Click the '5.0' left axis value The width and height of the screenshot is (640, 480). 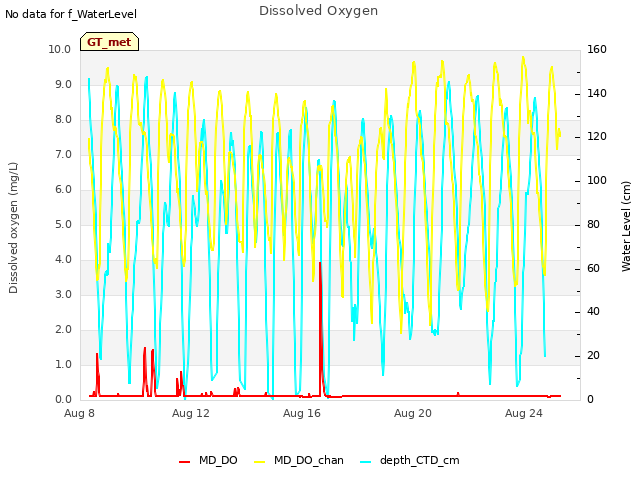63,224
